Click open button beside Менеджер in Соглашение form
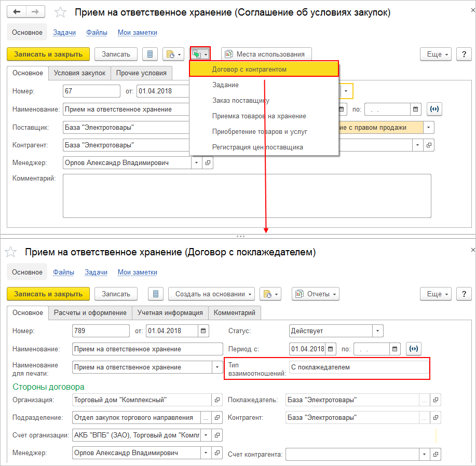The width and height of the screenshot is (476, 466). [208, 163]
